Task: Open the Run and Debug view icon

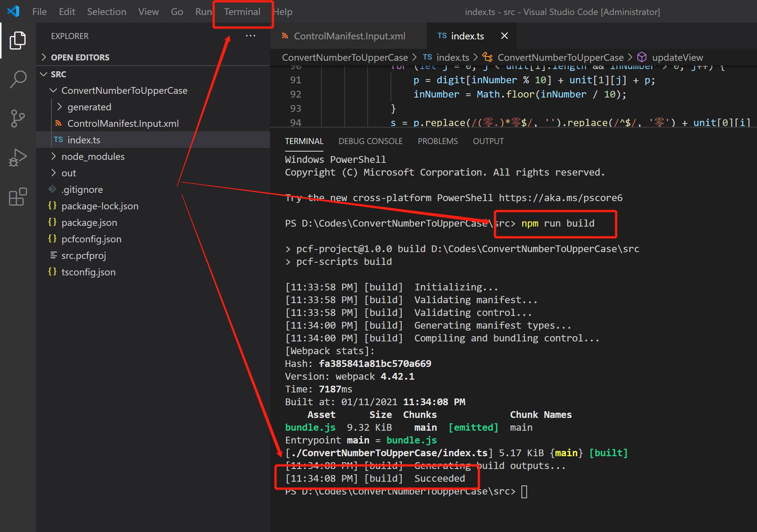Action: point(18,158)
